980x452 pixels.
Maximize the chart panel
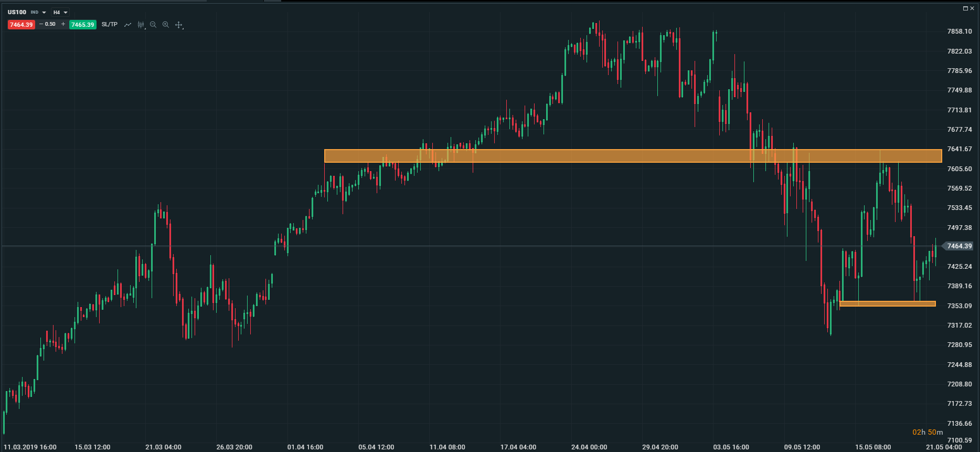pos(965,8)
